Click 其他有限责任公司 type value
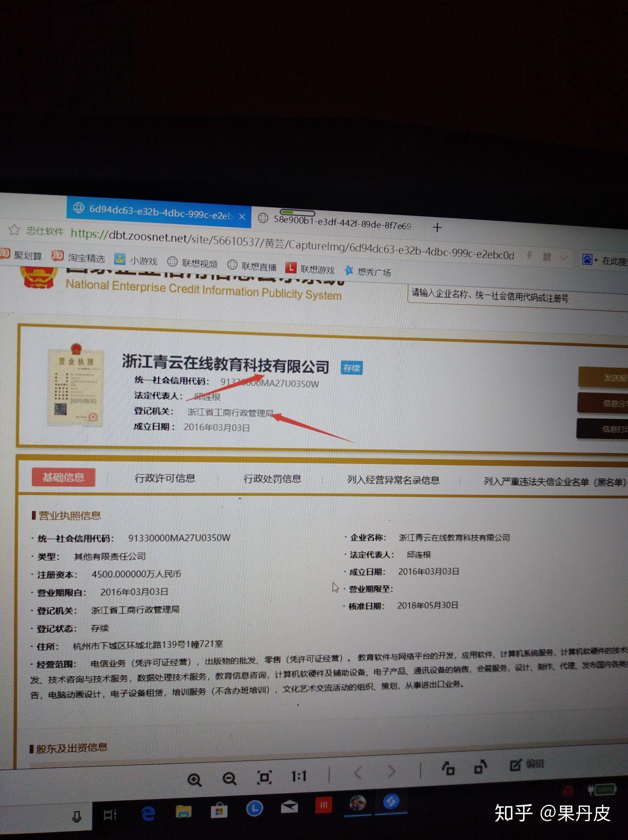The image size is (628, 840). [109, 556]
